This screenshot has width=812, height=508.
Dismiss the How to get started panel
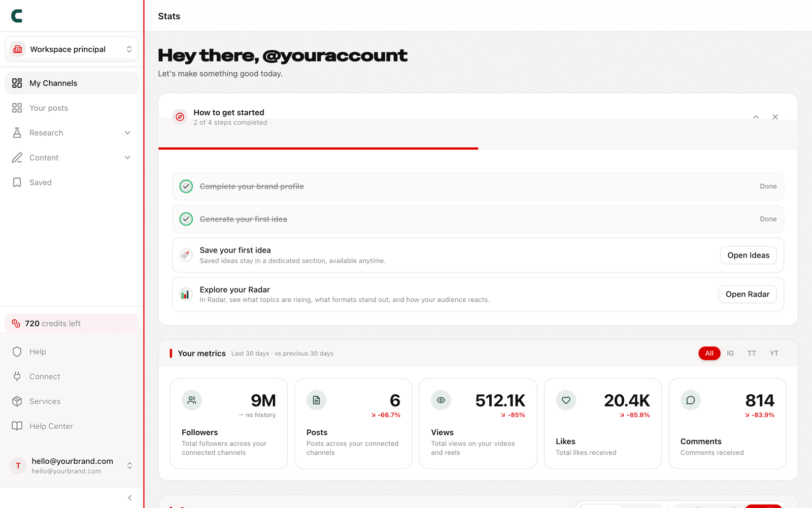[x=775, y=117]
